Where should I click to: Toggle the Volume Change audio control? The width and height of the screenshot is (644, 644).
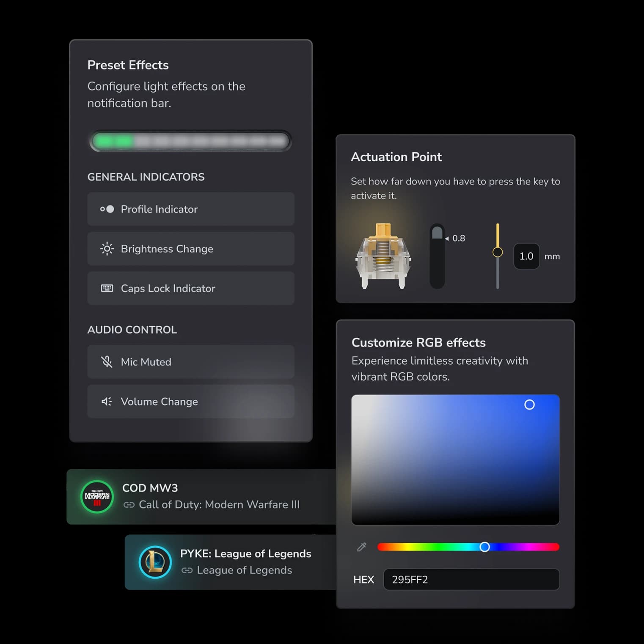coord(190,402)
